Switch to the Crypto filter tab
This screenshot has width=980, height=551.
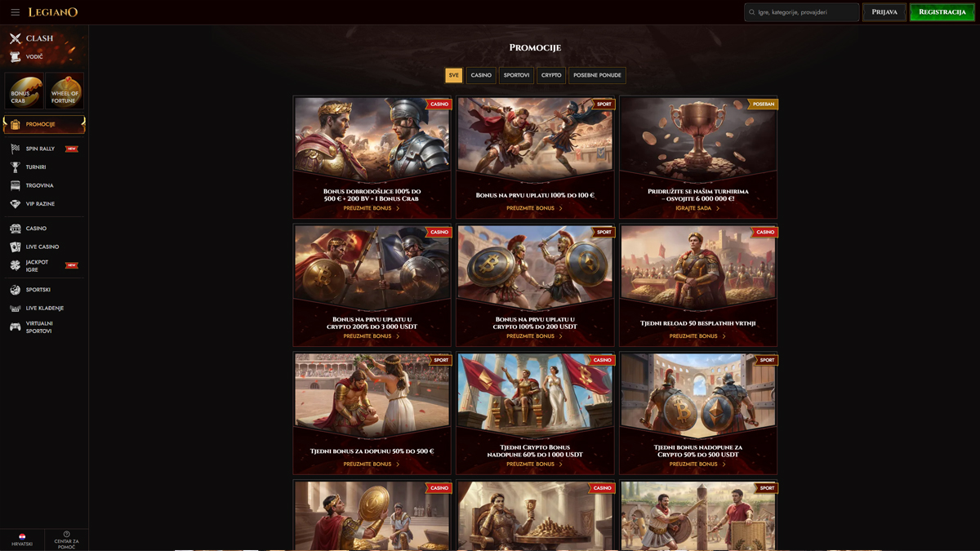[x=551, y=75]
